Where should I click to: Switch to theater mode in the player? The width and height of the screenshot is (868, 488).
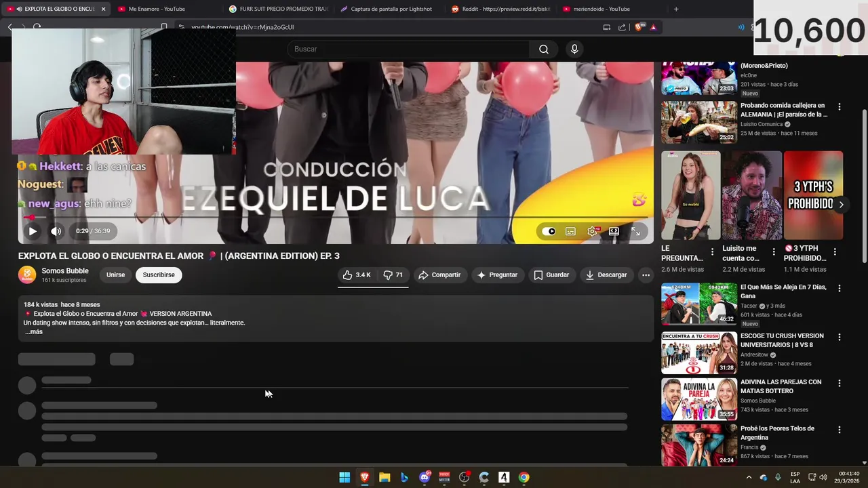[614, 231]
